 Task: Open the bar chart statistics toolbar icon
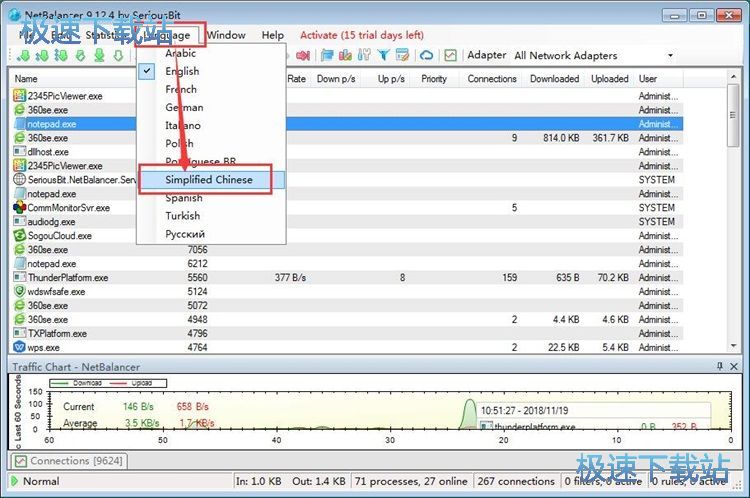[x=345, y=55]
